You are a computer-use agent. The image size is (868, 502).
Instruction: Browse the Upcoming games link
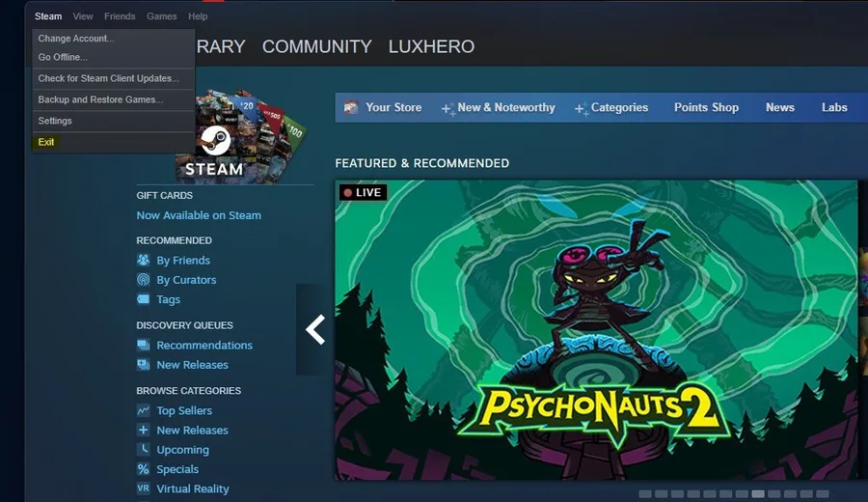182,449
